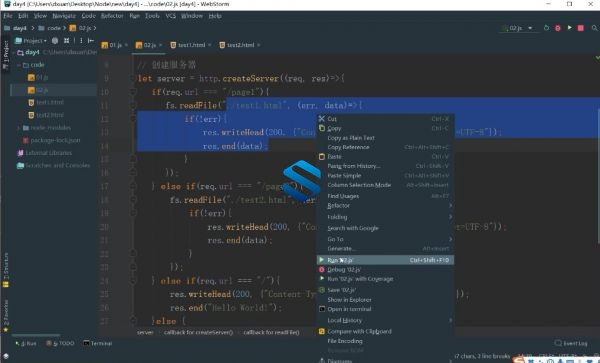This screenshot has width=600, height=363.
Task: Click the code fold marker on line 10
Action: 133,92
